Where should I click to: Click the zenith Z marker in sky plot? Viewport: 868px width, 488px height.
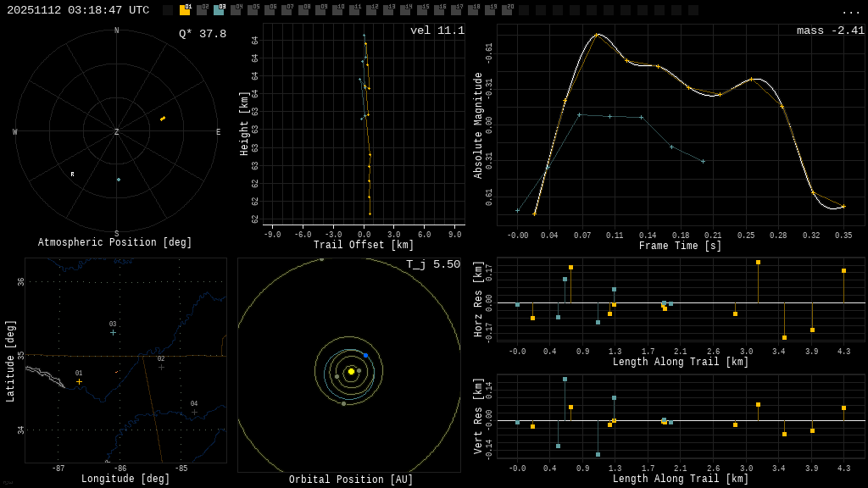(117, 132)
